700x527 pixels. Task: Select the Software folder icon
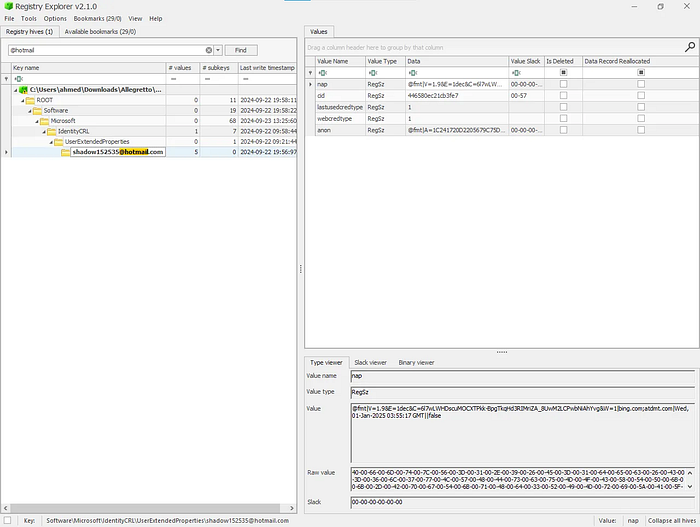(x=37, y=111)
